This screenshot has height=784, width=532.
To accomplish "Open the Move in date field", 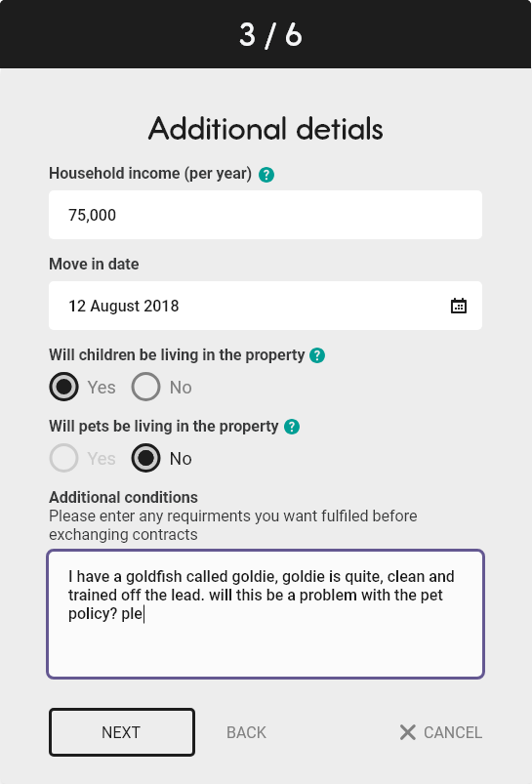I will click(x=266, y=306).
